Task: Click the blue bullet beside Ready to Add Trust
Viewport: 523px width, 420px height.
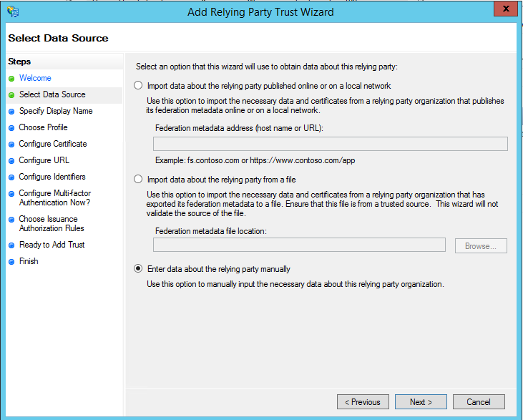Action: coord(11,245)
